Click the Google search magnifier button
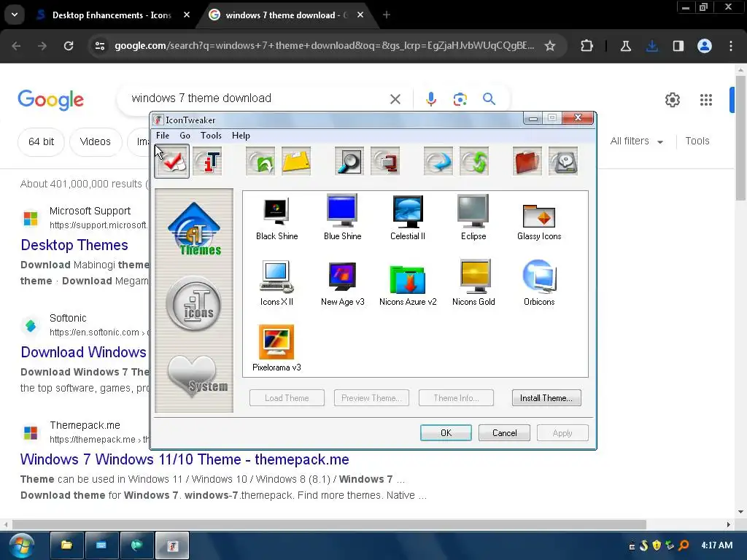 489,99
